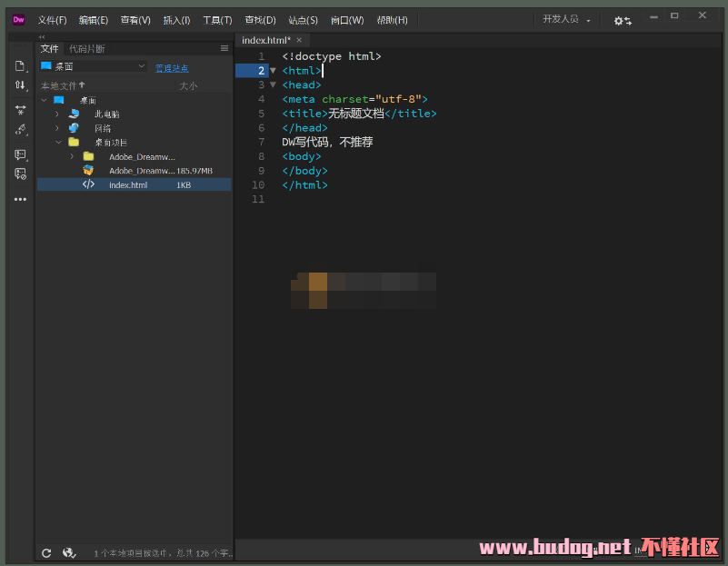Click the Remove Comment icon

coord(20,174)
